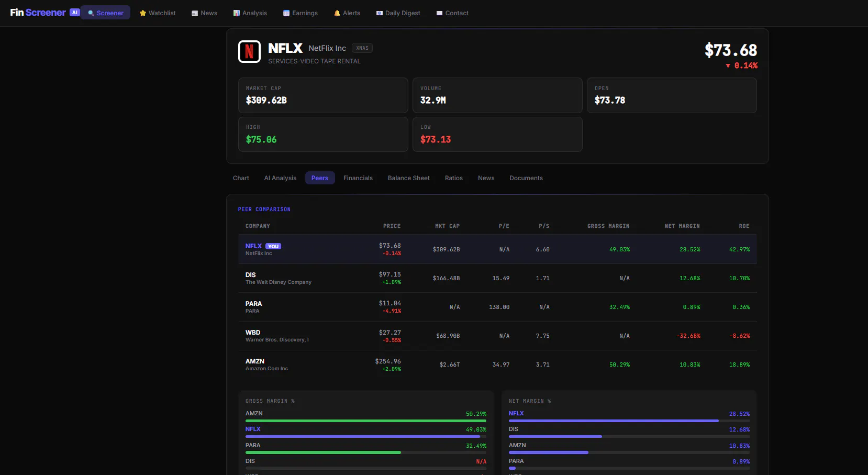
Task: Go to the News nav item
Action: [204, 13]
